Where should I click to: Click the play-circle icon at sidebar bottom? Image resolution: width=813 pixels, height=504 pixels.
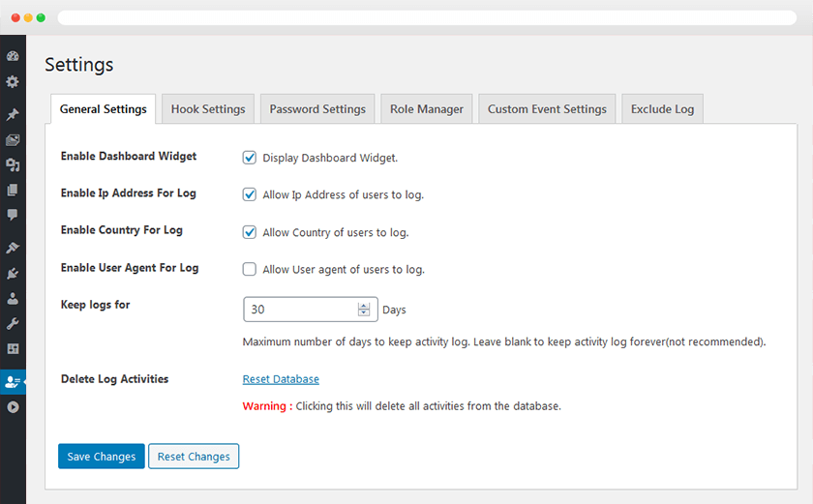click(13, 407)
